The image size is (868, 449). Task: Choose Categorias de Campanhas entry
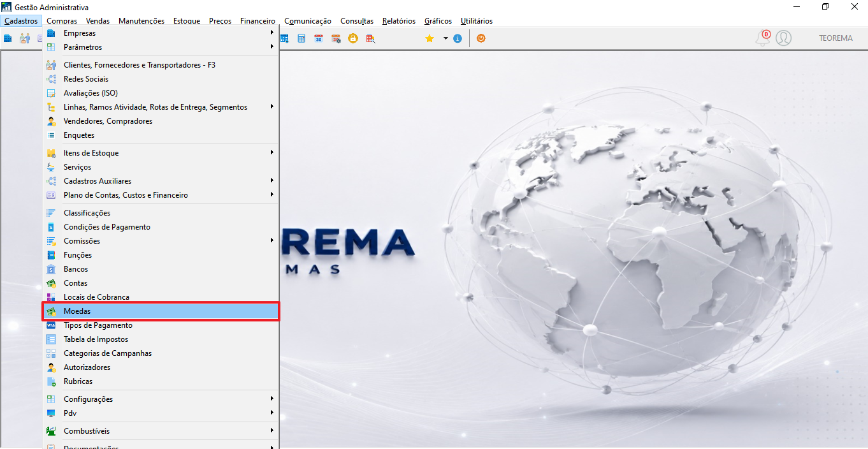[x=161, y=353]
